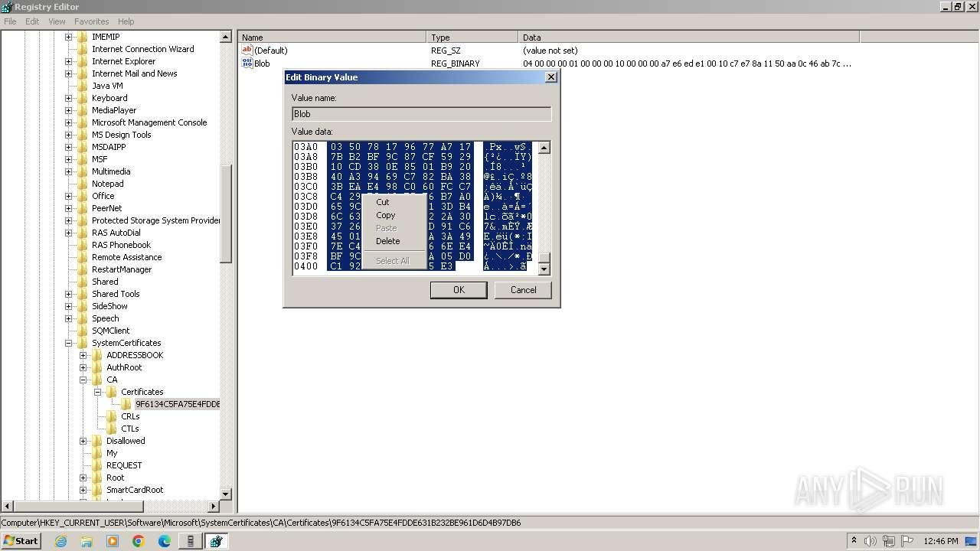Viewport: 980px width, 551px height.
Task: Select the 9F6134C5FA75E4FDDE key folder icon
Action: tap(126, 404)
